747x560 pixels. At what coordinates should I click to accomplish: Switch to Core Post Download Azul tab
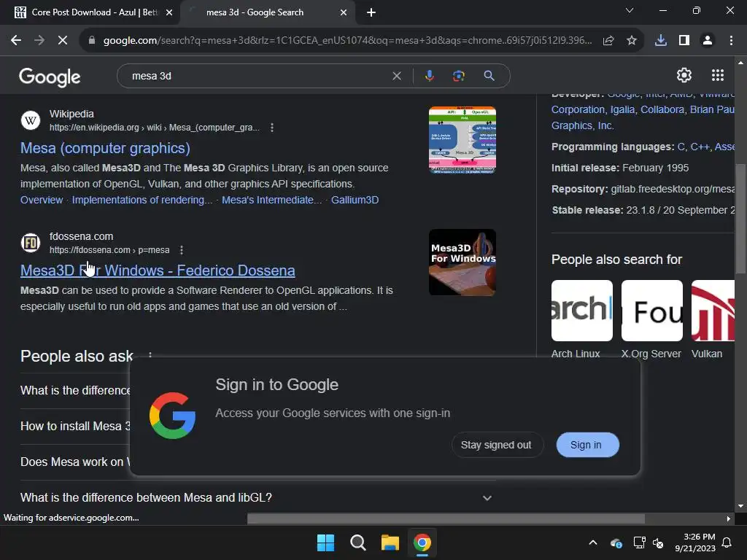[94, 12]
